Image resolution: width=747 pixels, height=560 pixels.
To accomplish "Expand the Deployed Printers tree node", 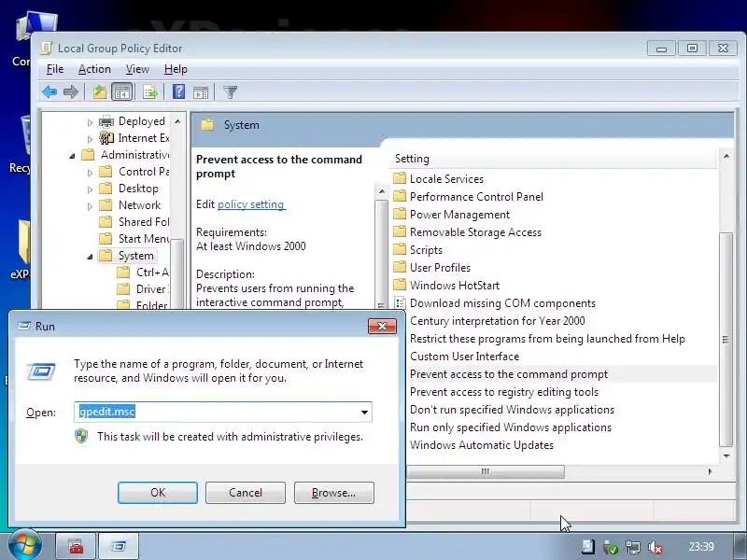I will tap(90, 122).
